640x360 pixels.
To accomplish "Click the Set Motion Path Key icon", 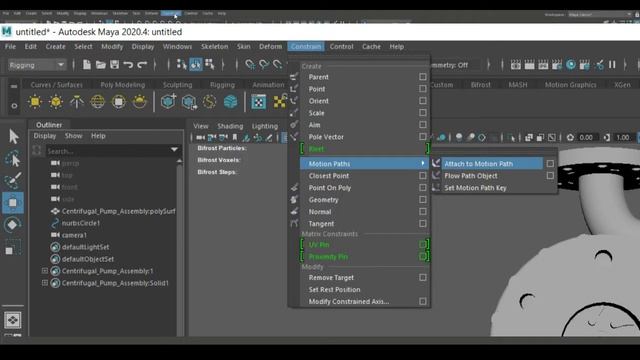I will [x=436, y=188].
